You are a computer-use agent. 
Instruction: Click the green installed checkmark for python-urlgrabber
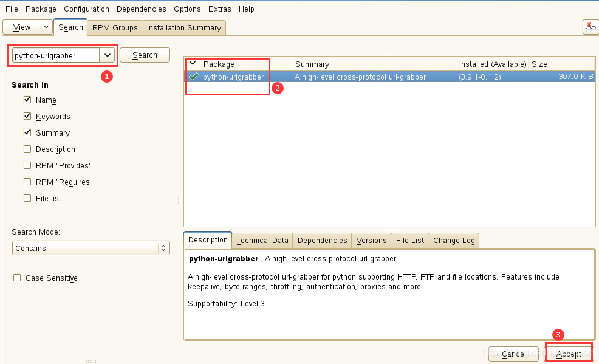pos(194,77)
